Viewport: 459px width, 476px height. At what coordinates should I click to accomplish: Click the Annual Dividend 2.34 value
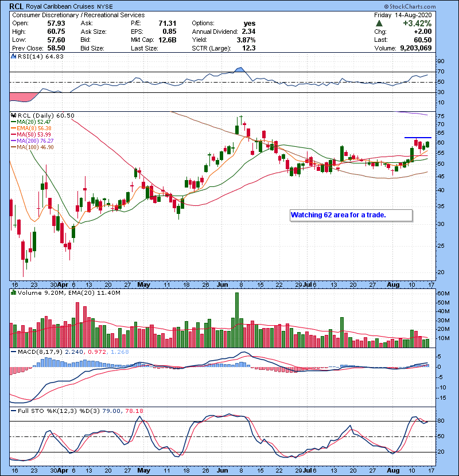pyautogui.click(x=248, y=32)
